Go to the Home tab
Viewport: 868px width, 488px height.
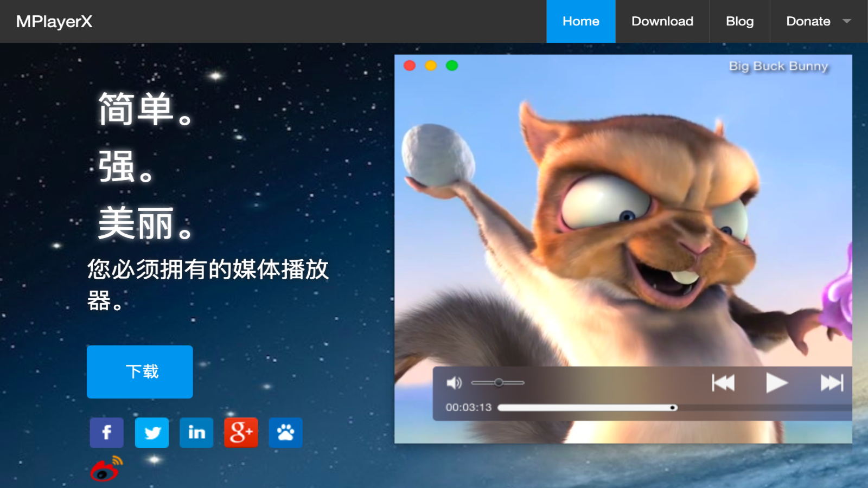(581, 21)
